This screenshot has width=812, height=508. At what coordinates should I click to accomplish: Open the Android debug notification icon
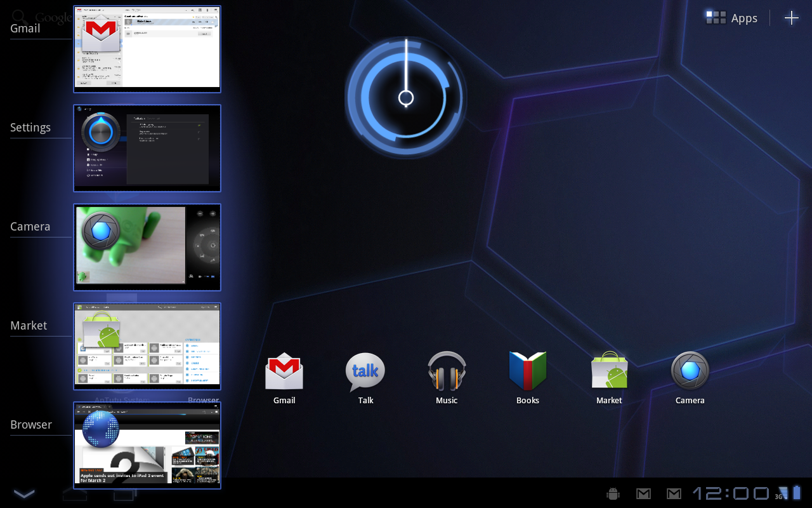coord(613,493)
